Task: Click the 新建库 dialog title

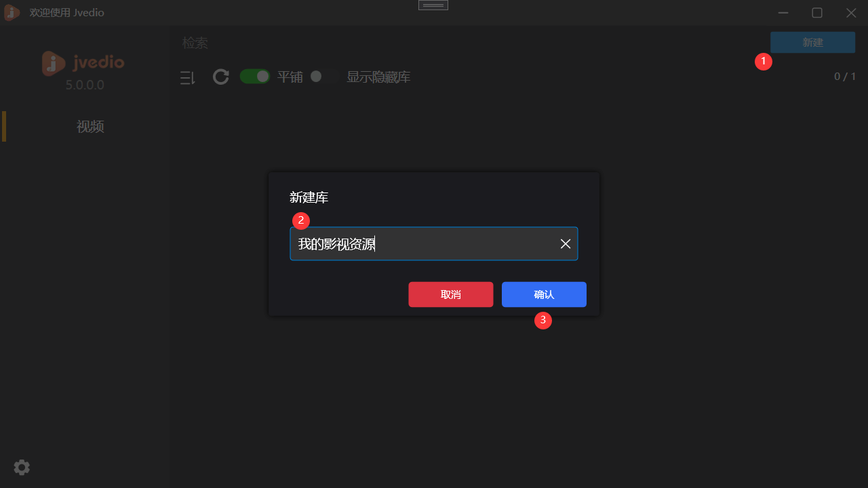Action: coord(307,197)
